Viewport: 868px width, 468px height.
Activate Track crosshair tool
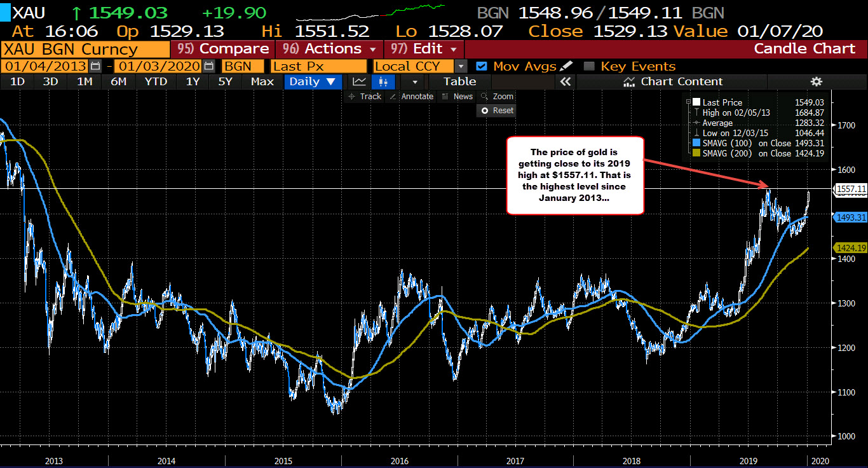click(x=365, y=97)
